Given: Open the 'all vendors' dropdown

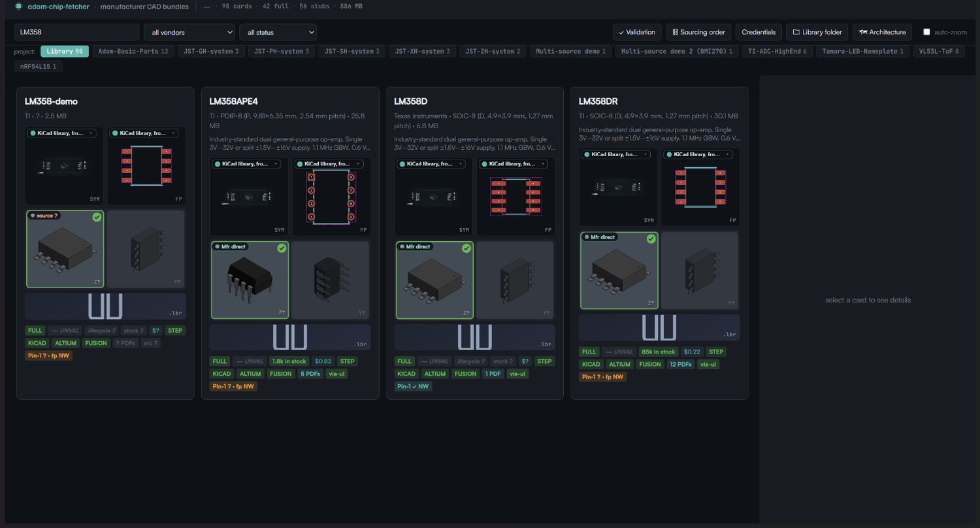Looking at the screenshot, I should 189,32.
